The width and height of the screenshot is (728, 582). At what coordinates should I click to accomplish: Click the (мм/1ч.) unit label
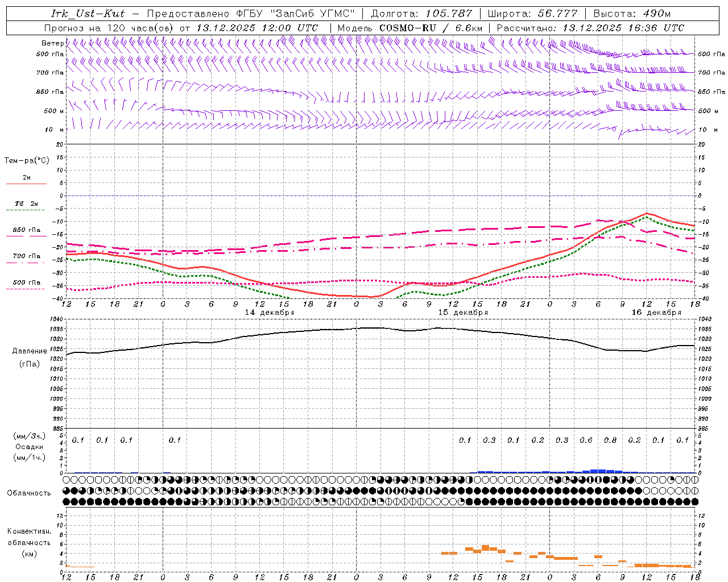pyautogui.click(x=29, y=458)
